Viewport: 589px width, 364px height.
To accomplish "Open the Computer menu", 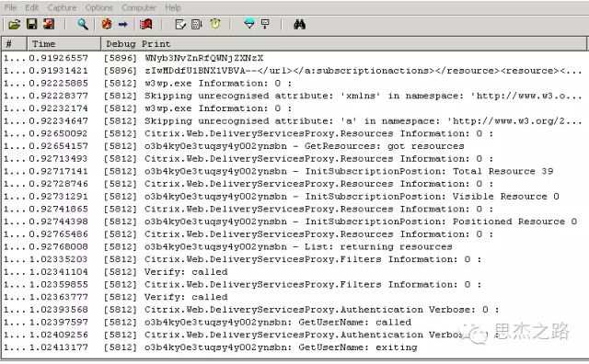I will pos(139,7).
